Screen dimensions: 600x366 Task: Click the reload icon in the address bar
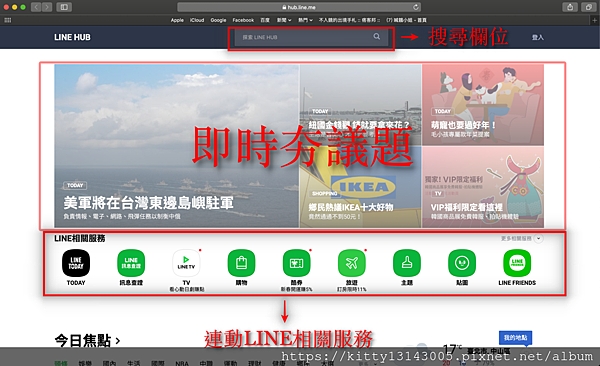click(x=416, y=7)
